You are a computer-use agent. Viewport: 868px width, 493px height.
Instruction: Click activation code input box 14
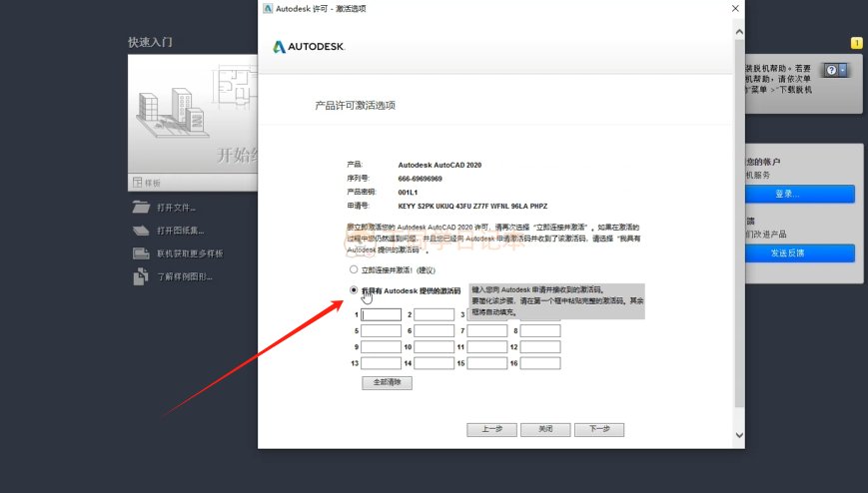pyautogui.click(x=434, y=363)
